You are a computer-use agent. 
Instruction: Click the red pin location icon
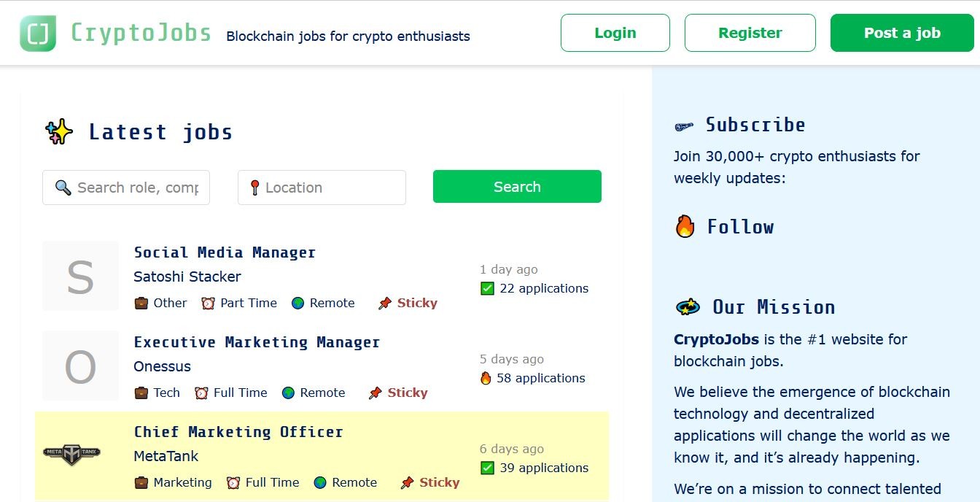tap(254, 188)
